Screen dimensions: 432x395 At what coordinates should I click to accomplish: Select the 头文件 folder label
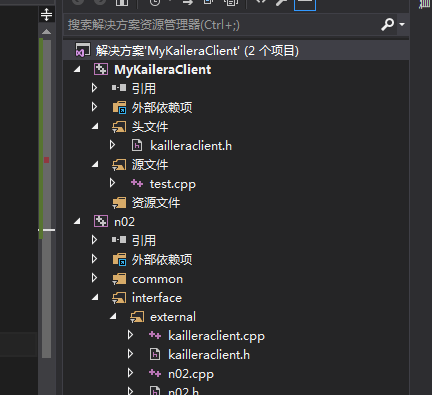tap(150, 126)
